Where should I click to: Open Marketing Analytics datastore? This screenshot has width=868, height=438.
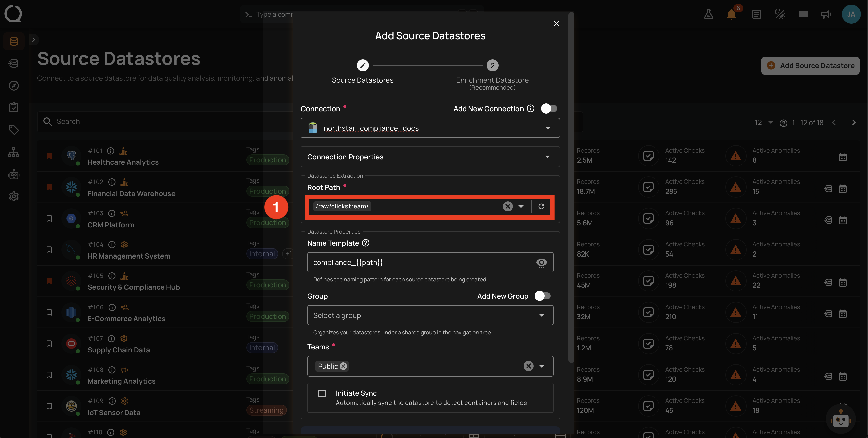point(121,381)
